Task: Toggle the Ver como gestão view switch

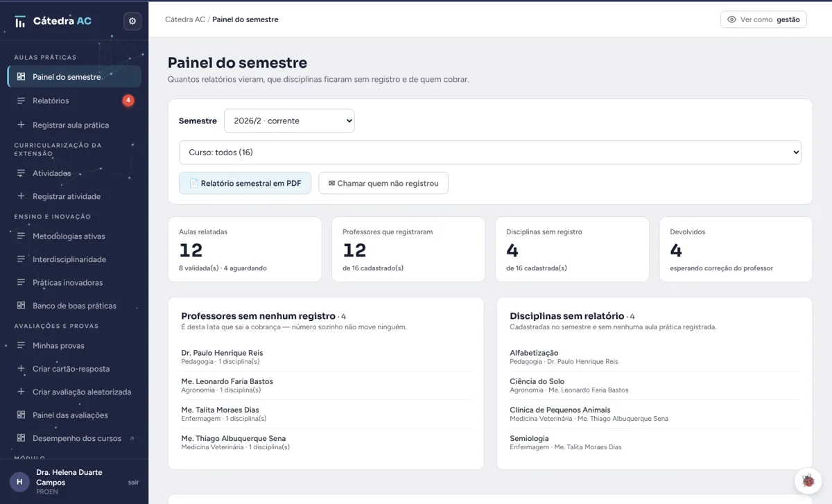Action: pos(763,19)
